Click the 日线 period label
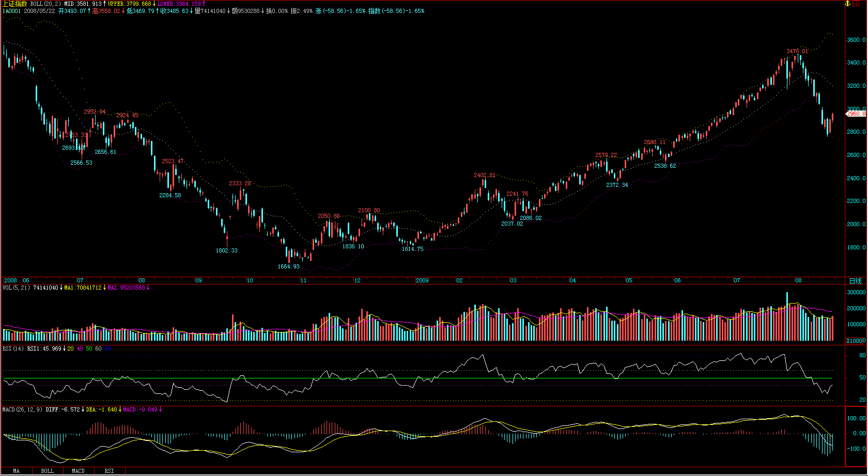 point(856,281)
